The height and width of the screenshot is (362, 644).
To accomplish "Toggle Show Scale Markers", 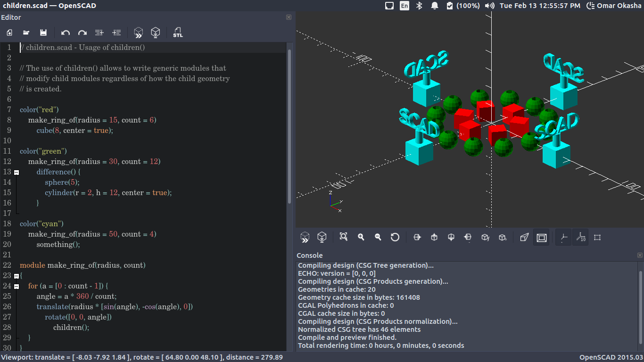I will (x=580, y=238).
